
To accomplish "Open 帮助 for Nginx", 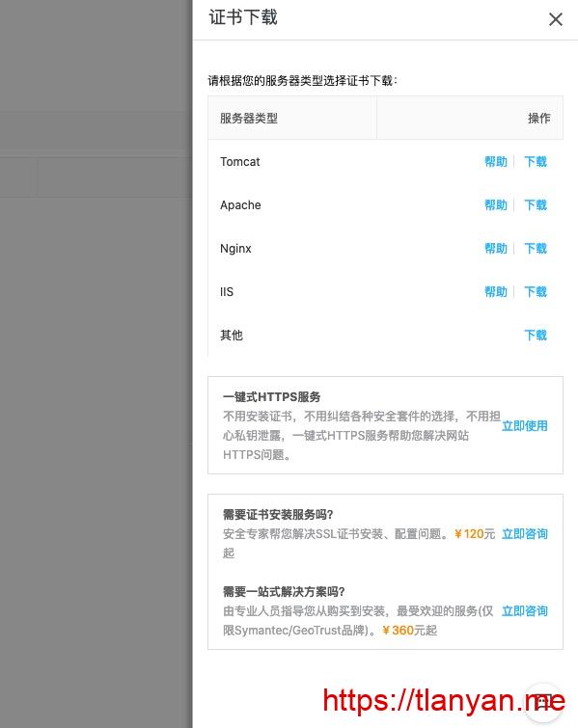I will click(496, 249).
